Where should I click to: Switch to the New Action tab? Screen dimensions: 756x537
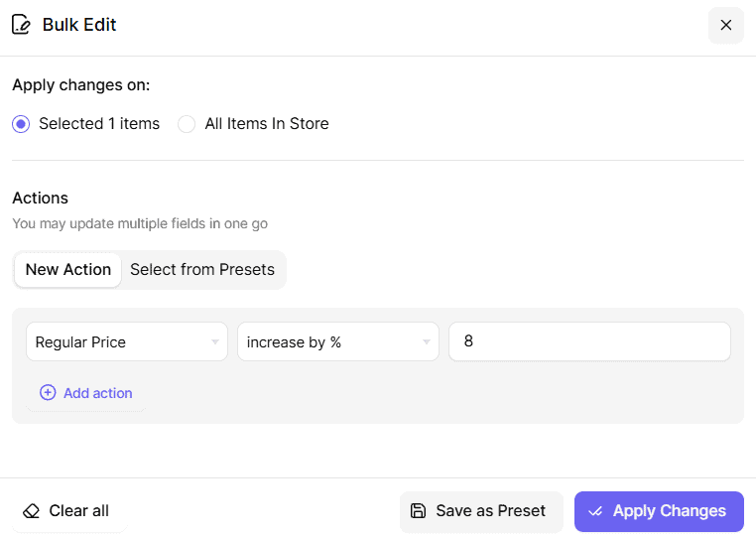tap(68, 270)
